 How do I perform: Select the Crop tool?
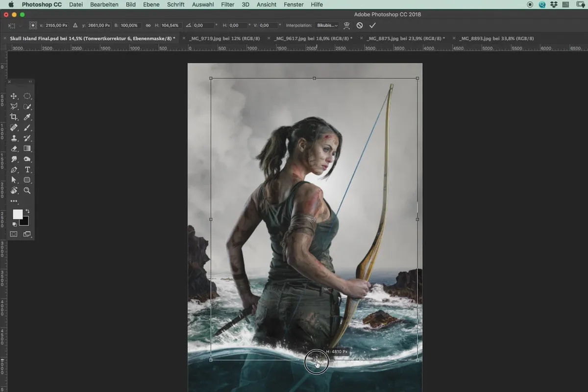[x=14, y=117]
